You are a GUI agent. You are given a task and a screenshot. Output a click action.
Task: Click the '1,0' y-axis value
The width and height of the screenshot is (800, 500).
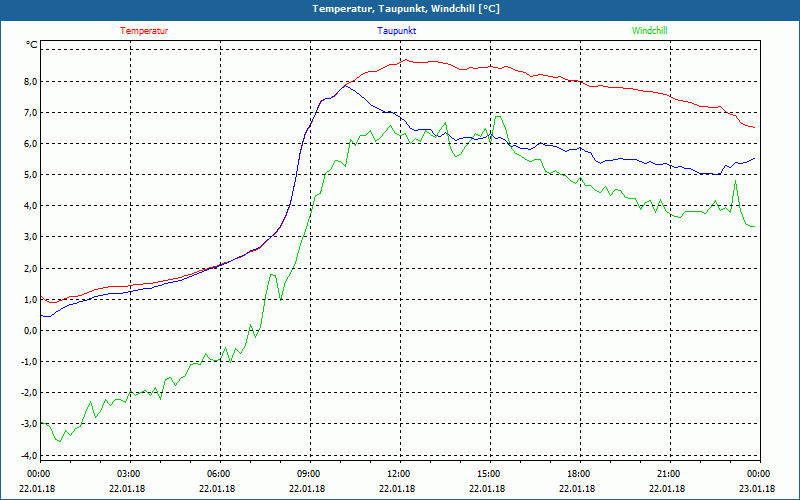31,299
